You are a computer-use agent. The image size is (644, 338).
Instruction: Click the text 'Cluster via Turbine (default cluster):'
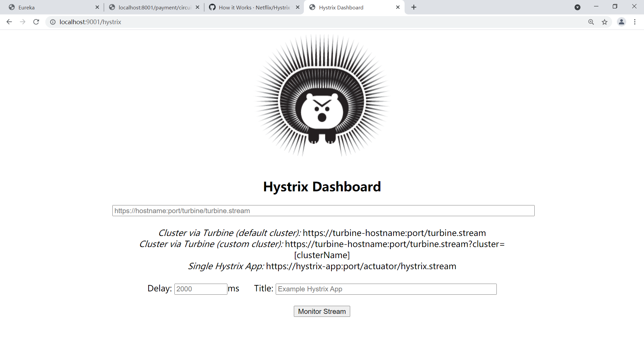click(229, 233)
